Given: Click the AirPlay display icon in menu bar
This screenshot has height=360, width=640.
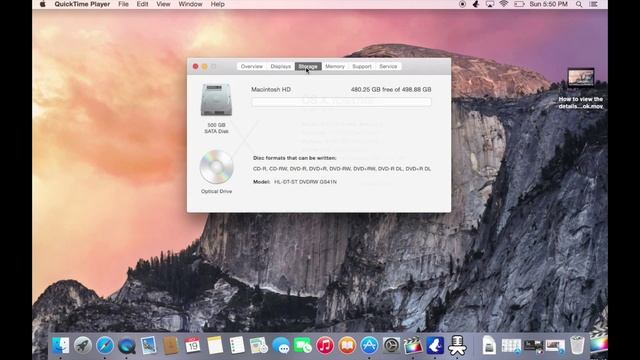Looking at the screenshot, I should [x=490, y=4].
